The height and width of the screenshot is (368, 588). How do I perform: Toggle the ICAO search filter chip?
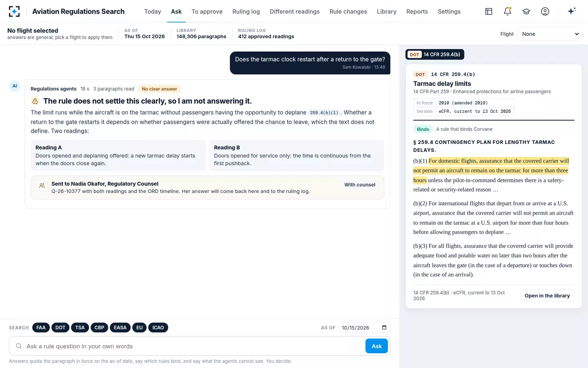158,328
